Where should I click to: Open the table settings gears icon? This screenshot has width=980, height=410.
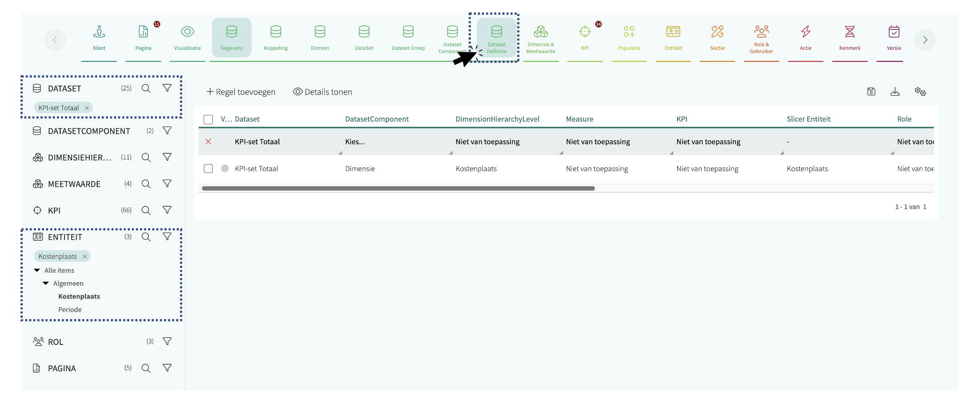click(x=920, y=92)
